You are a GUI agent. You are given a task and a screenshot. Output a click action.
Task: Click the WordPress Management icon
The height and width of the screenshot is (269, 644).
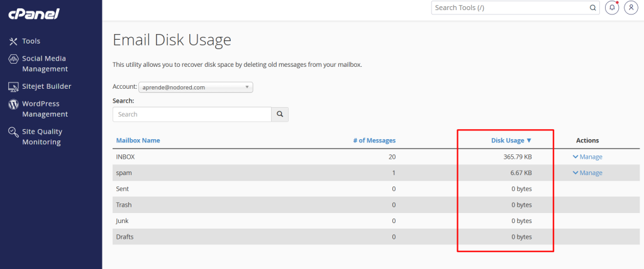(x=13, y=104)
